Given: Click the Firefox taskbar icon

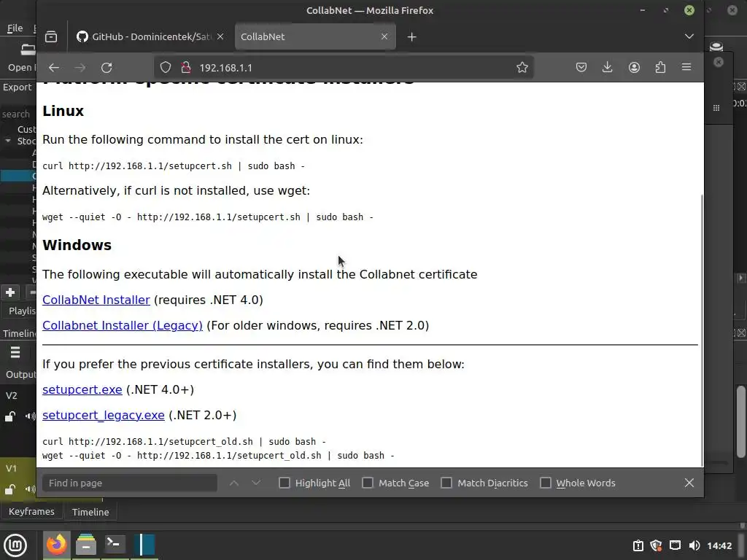Looking at the screenshot, I should pyautogui.click(x=57, y=544).
